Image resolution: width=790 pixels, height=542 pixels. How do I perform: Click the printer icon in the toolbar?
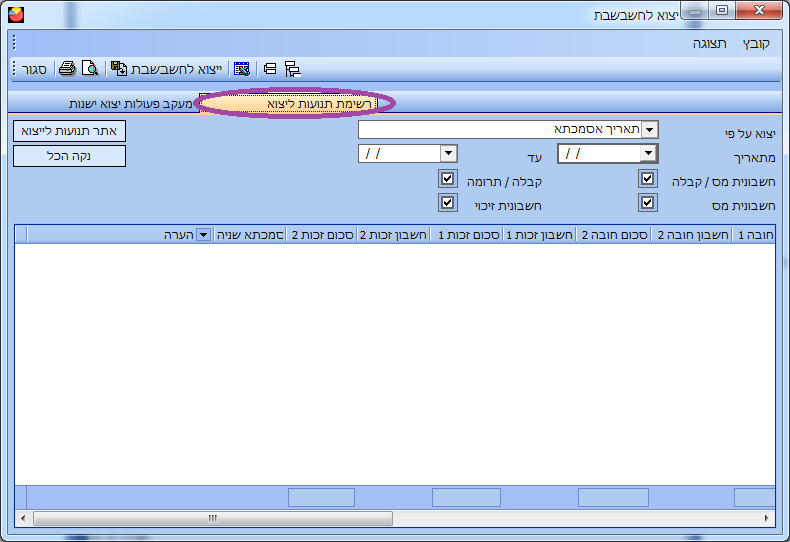tap(67, 69)
